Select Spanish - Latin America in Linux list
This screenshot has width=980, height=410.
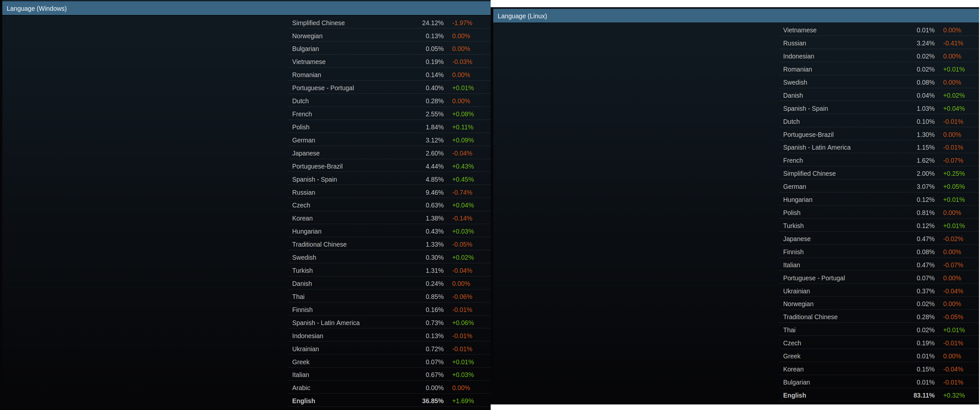(x=816, y=148)
